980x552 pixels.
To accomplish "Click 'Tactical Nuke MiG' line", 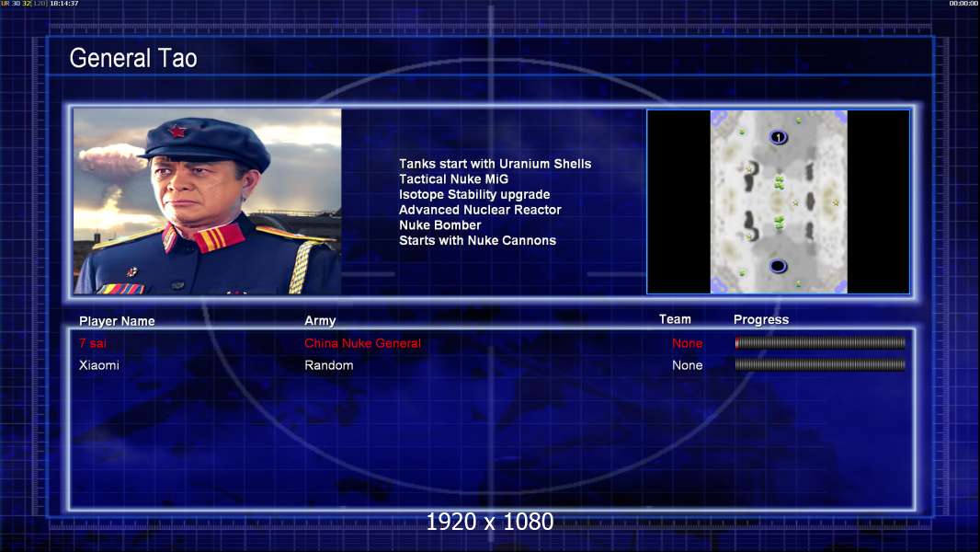I will click(x=454, y=178).
